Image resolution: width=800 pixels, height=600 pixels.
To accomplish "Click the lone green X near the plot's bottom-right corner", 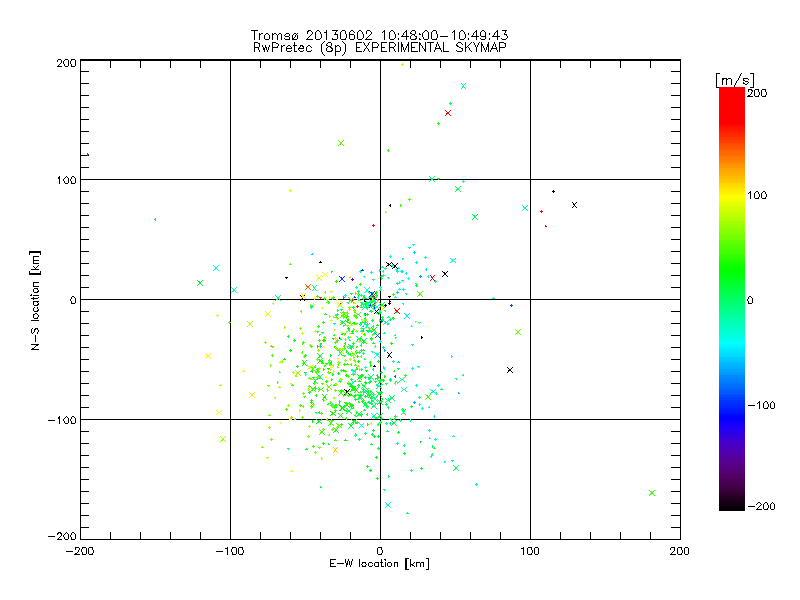I will [652, 493].
